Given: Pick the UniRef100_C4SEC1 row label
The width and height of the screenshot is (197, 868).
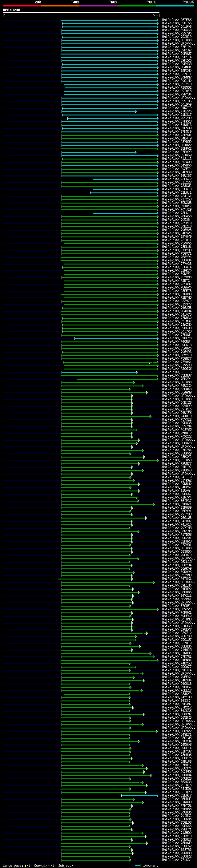Looking at the screenshot, I should [x=177, y=735].
